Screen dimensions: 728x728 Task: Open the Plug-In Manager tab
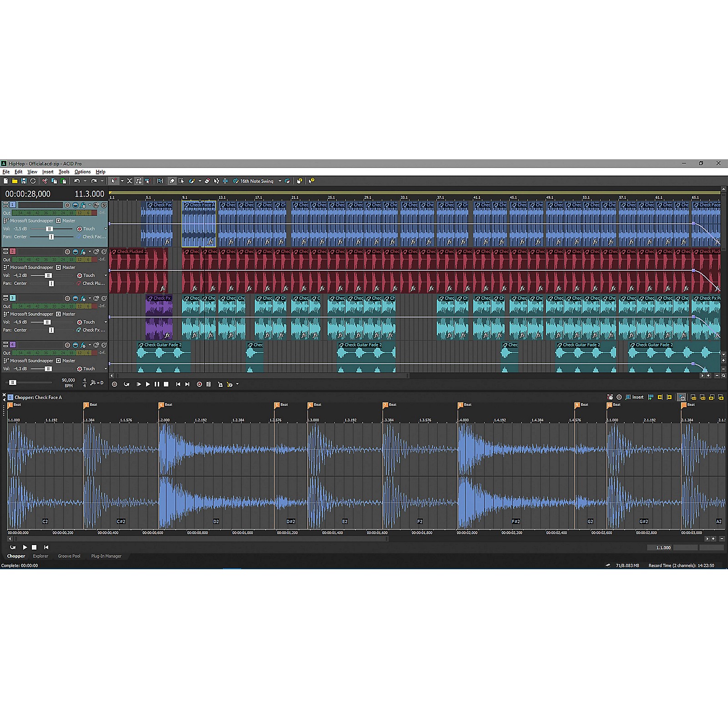coord(106,556)
